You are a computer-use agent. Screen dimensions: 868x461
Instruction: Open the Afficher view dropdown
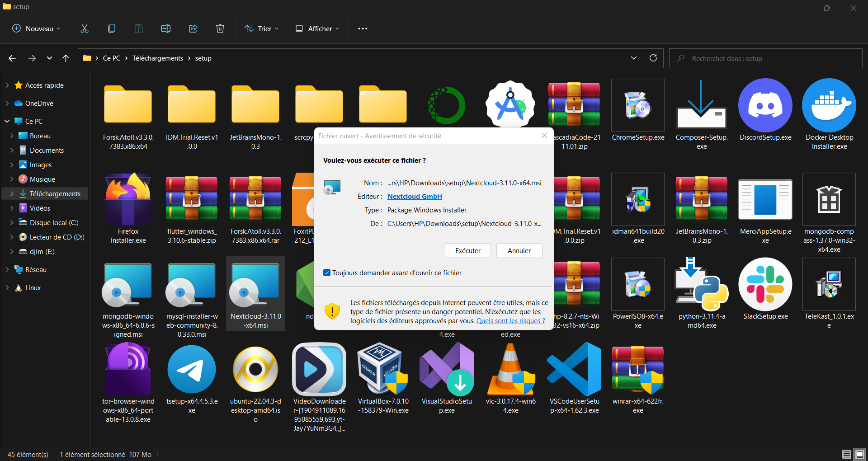(x=317, y=28)
